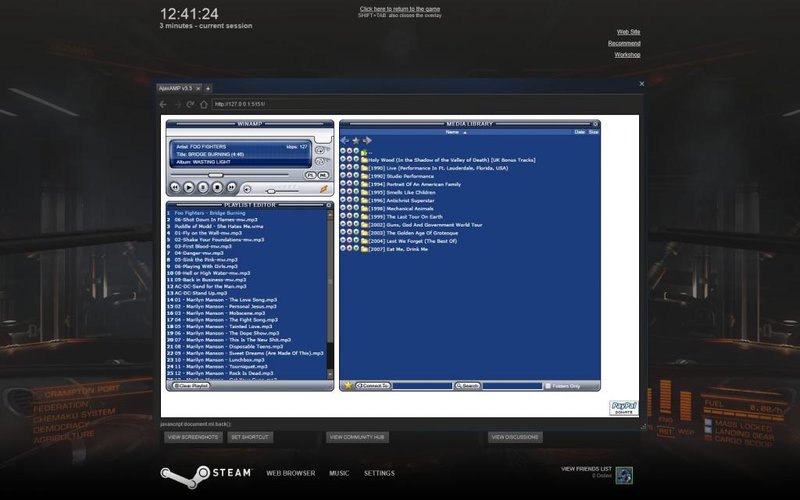Toggle the PL playlist button in Winamp

tap(310, 175)
